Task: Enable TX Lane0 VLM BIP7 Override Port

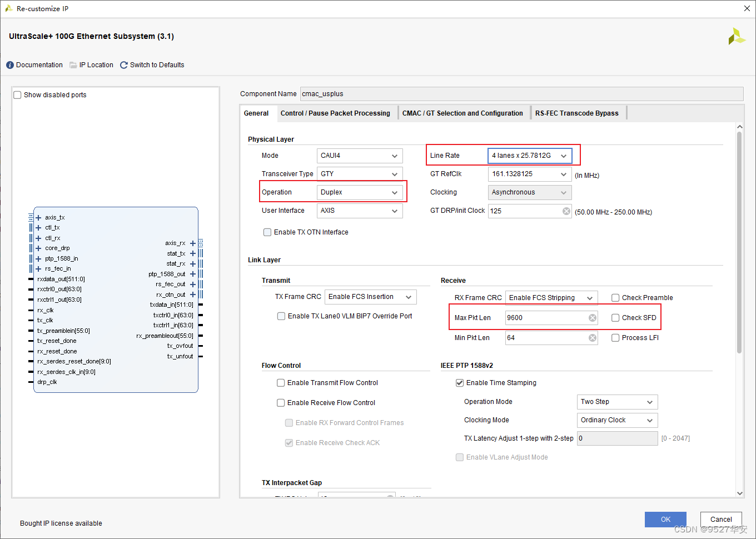Action: [x=281, y=316]
